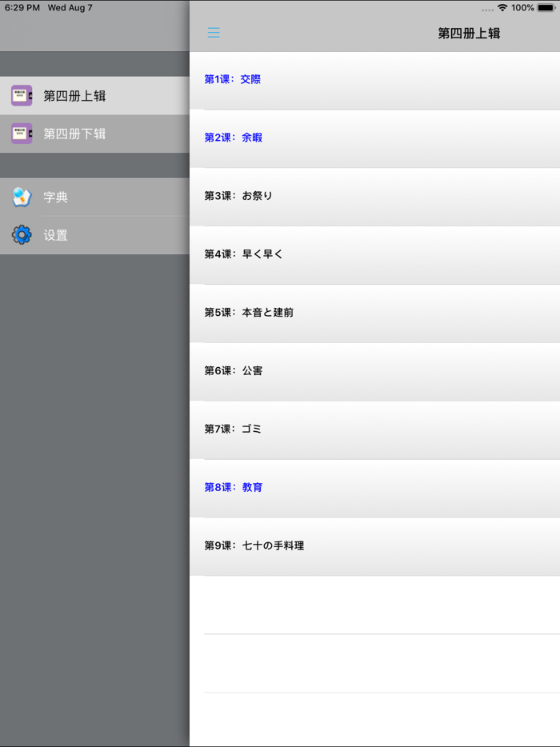560x747 pixels.
Task: Check the Wi-Fi status icon
Action: [x=502, y=8]
